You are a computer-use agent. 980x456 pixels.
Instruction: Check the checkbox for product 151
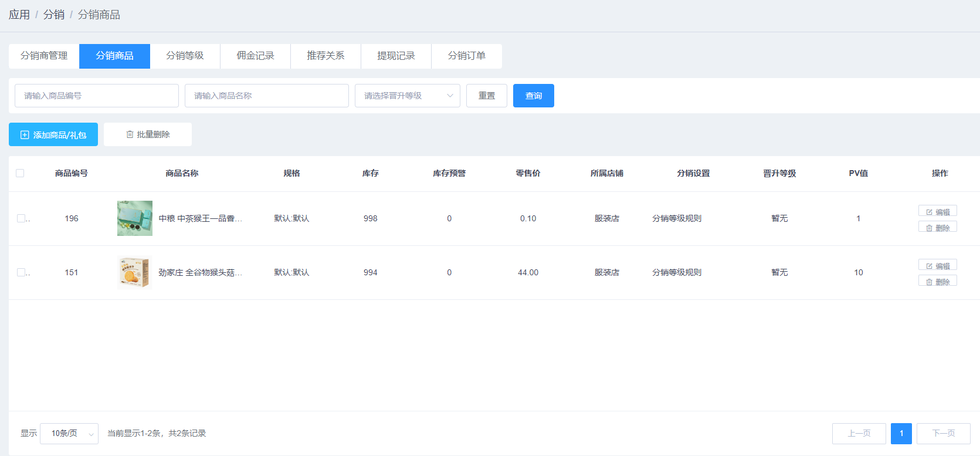(x=21, y=272)
